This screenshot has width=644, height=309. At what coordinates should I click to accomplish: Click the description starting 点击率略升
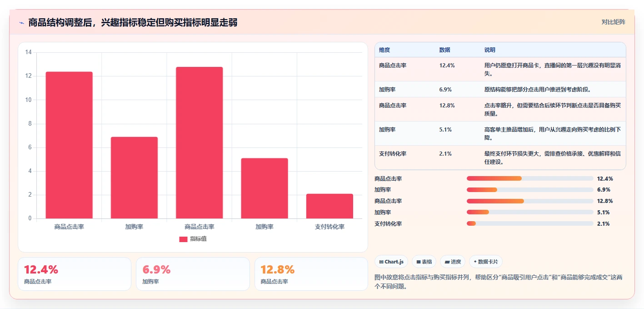[x=553, y=110]
